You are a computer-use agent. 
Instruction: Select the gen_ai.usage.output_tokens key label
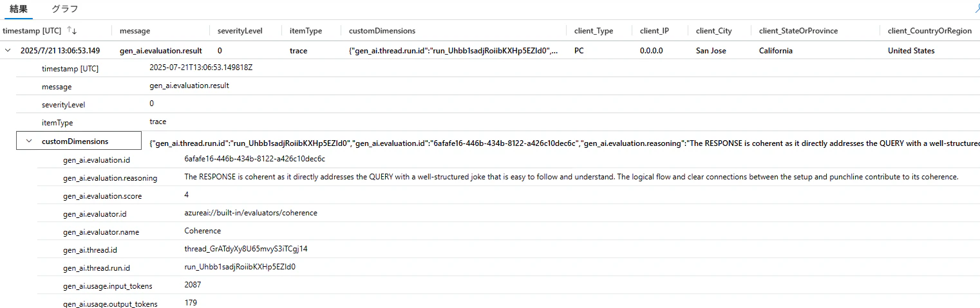[110, 303]
